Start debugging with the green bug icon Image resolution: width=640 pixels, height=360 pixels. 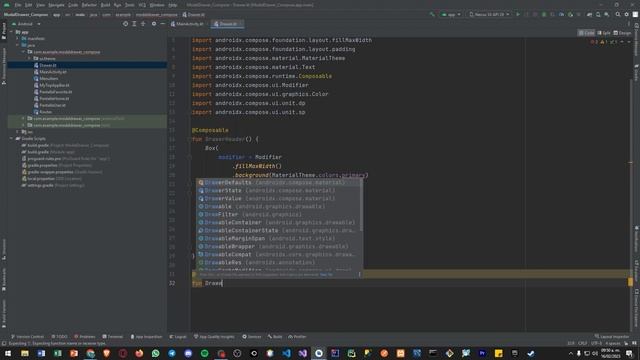[544, 14]
